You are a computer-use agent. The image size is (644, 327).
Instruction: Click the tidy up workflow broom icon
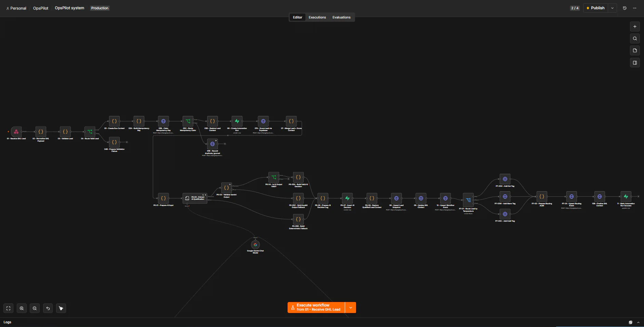click(x=61, y=308)
